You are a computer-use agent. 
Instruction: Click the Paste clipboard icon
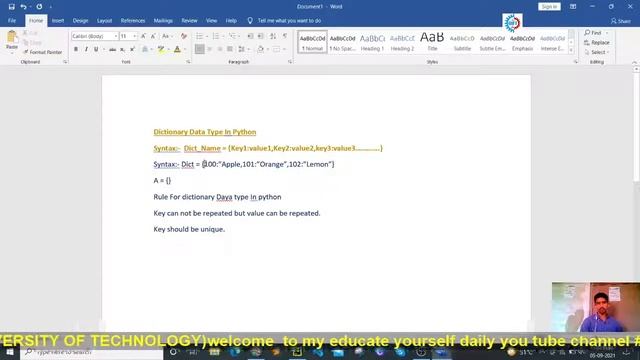pos(12,37)
